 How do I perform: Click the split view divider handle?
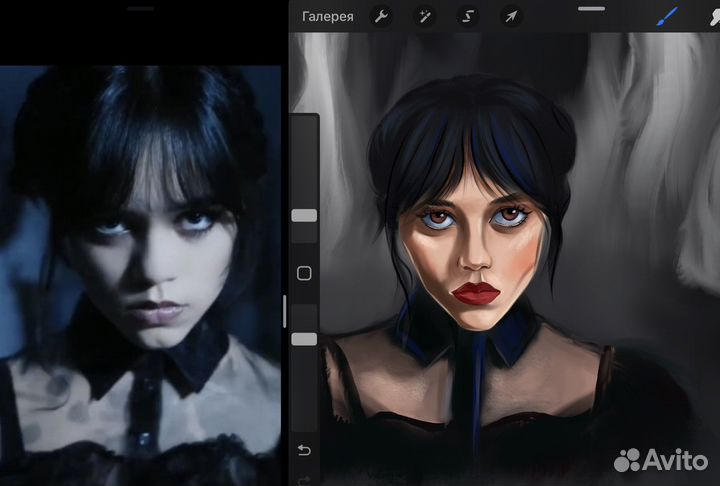pyautogui.click(x=285, y=311)
